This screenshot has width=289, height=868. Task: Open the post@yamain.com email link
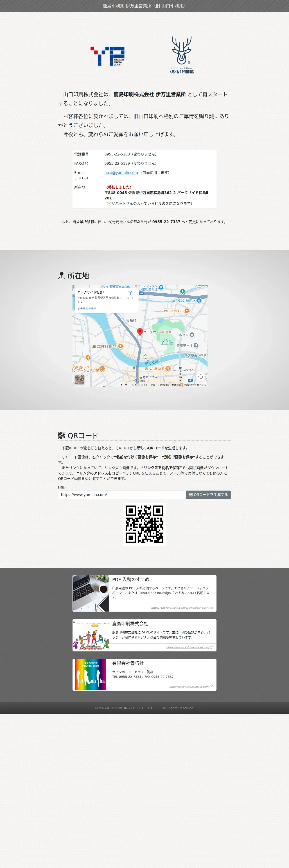coord(121,173)
